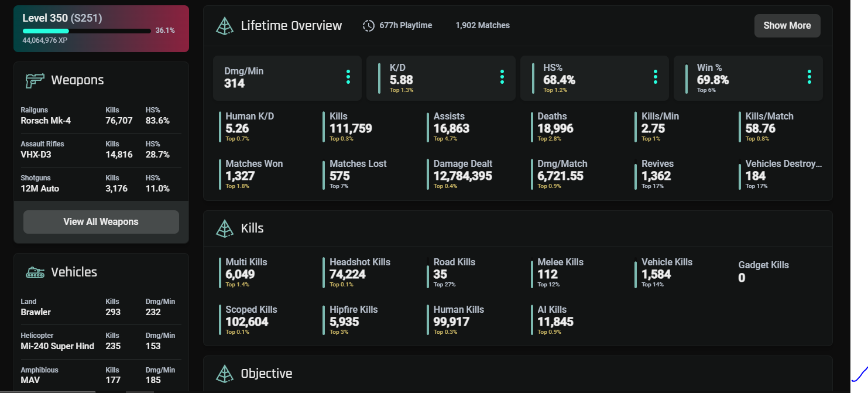Select the Brawler land vehicle row

click(101, 307)
